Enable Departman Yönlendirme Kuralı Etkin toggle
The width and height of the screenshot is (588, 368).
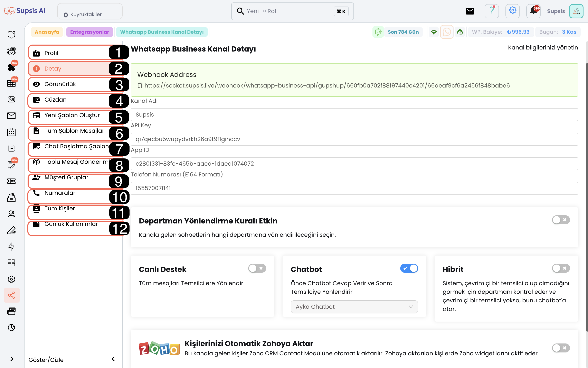point(561,220)
